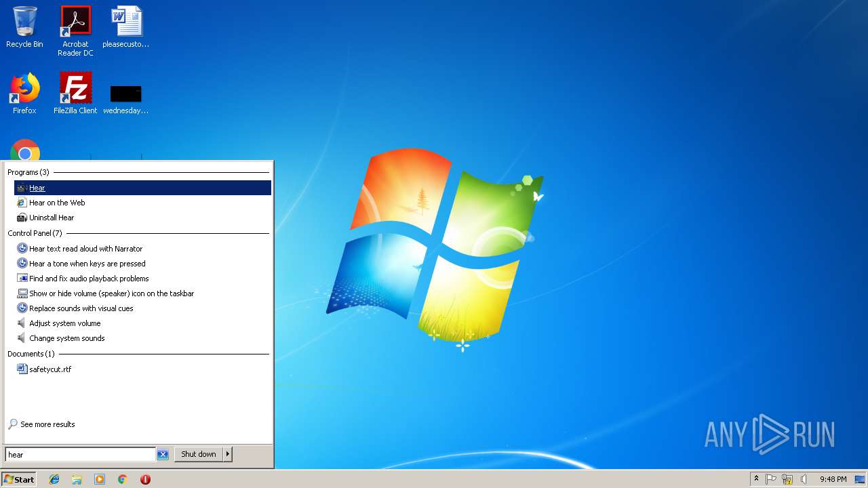
Task: Launch the Hear program result
Action: coord(142,188)
